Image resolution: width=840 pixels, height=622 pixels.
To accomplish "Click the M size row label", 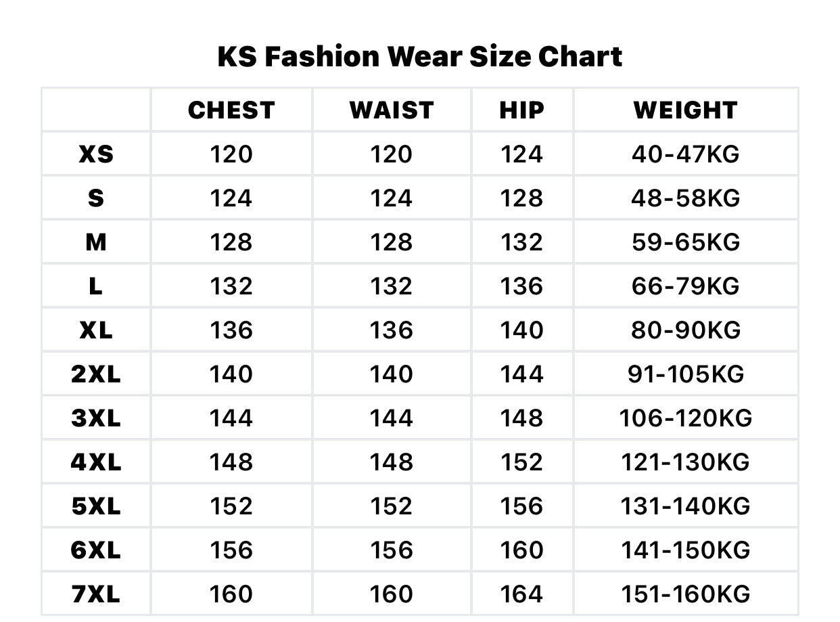I will (96, 242).
